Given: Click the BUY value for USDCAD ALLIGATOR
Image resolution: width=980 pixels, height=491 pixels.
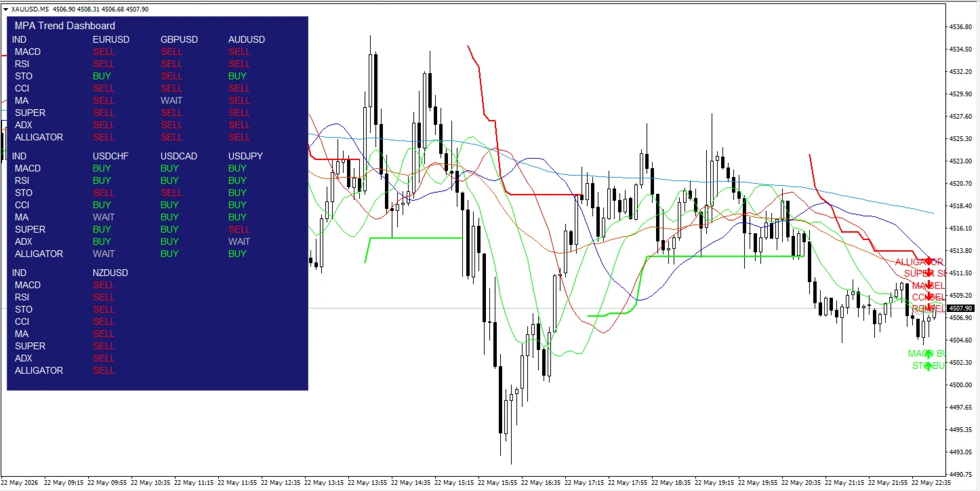Looking at the screenshot, I should (170, 254).
